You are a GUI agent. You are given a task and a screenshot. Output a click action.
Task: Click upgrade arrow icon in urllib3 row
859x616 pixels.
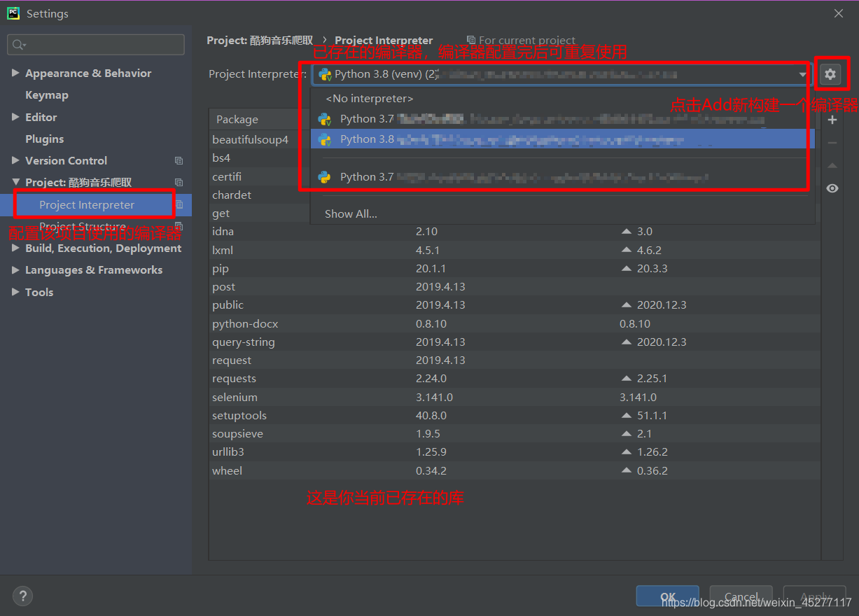(627, 452)
